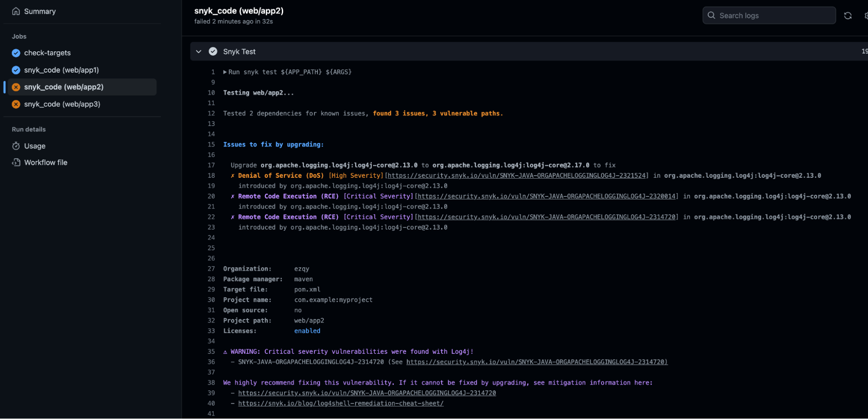Expand the Run snyk test command triangle

[225, 72]
